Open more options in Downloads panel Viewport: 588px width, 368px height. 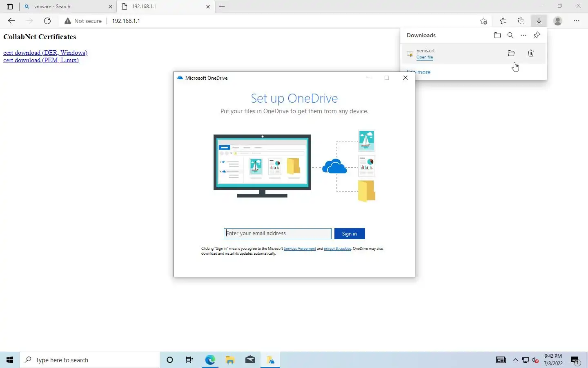(523, 35)
